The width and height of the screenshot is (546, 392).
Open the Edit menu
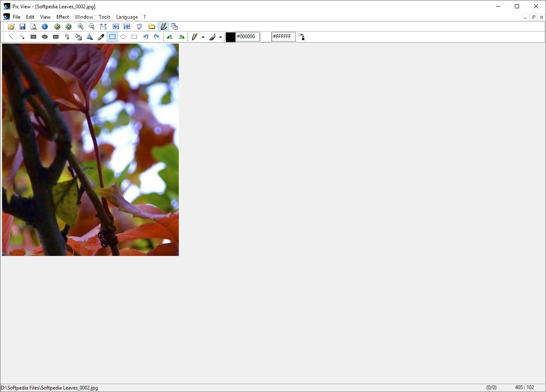(30, 17)
